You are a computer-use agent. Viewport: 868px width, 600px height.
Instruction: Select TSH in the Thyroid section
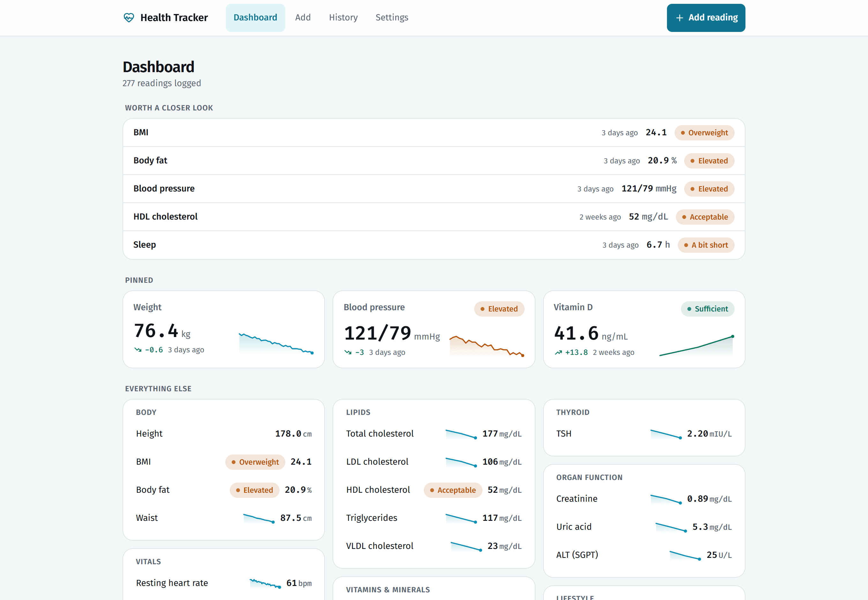(644, 434)
